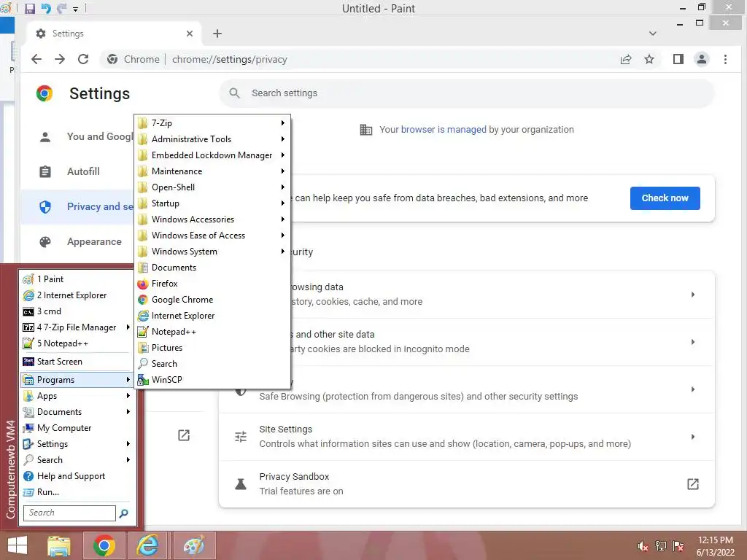747x560 pixels.
Task: Expand the Startup folder
Action: (x=212, y=203)
